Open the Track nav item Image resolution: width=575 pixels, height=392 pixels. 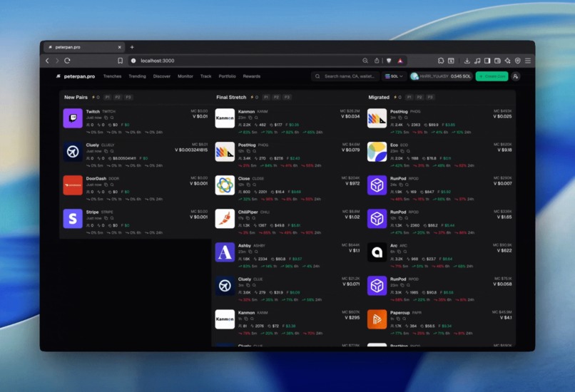(205, 76)
